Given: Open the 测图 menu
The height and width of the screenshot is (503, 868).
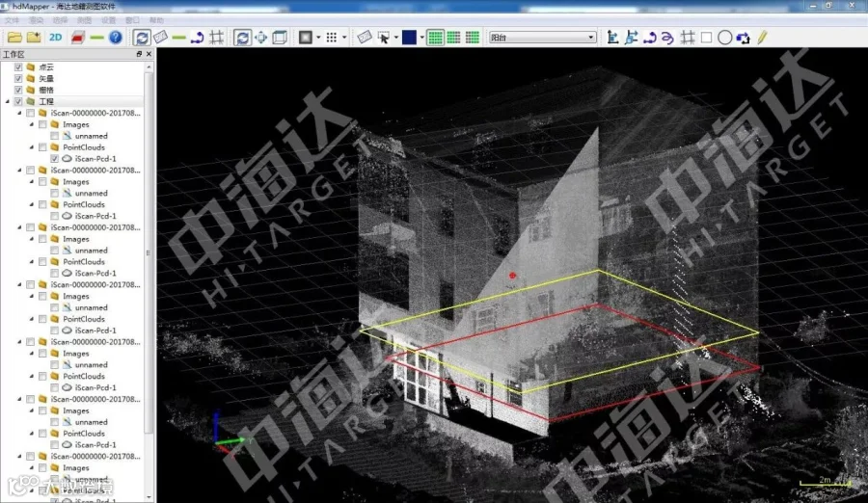Looking at the screenshot, I should (84, 20).
